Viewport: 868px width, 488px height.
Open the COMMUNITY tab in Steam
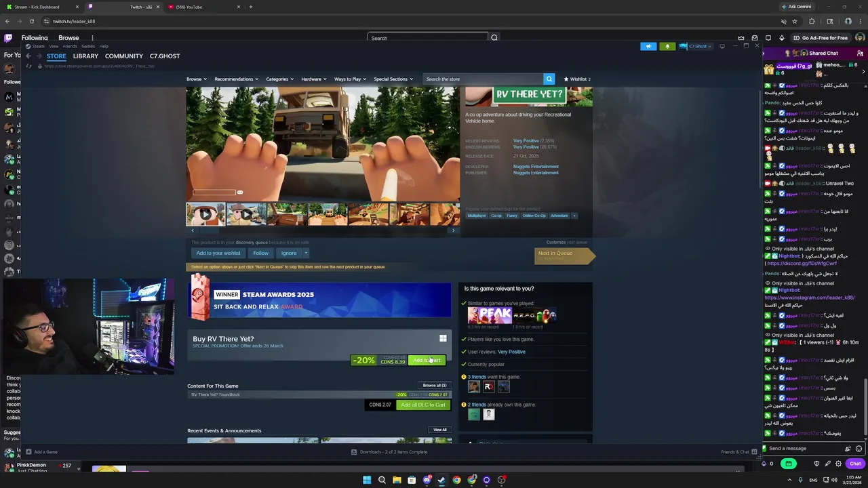pyautogui.click(x=124, y=56)
